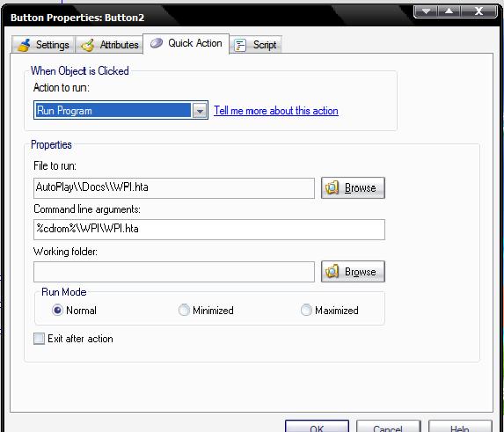Click the Settings tab brush icon
This screenshot has width=504, height=432.
(x=24, y=45)
